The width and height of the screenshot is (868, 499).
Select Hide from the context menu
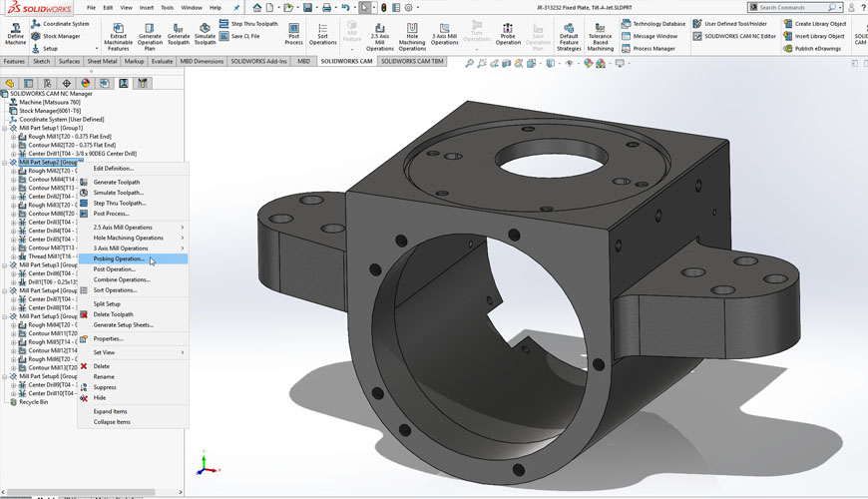click(x=100, y=397)
